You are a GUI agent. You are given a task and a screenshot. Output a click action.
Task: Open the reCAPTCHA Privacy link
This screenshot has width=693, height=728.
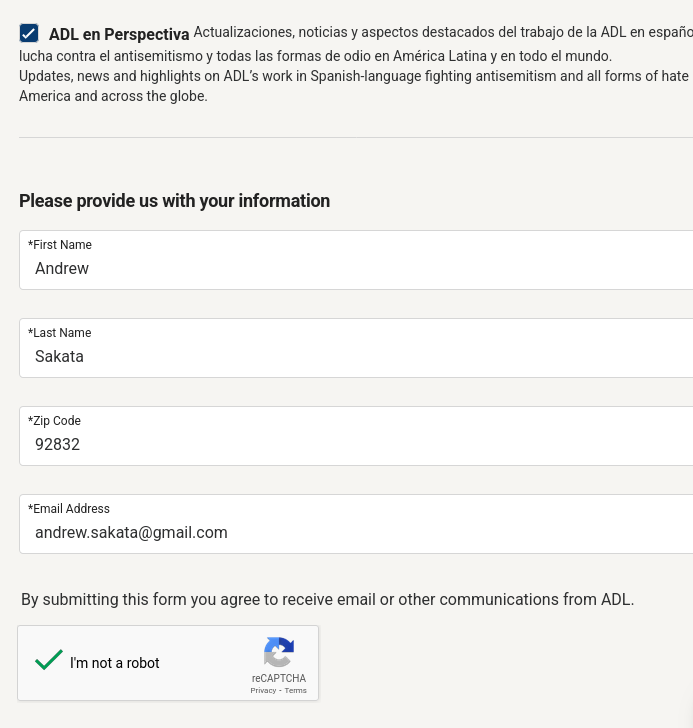tap(263, 691)
